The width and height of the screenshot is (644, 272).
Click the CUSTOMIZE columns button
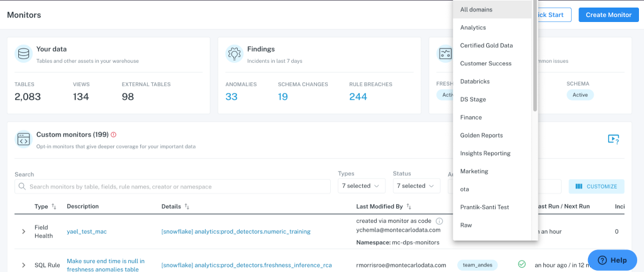pyautogui.click(x=596, y=187)
